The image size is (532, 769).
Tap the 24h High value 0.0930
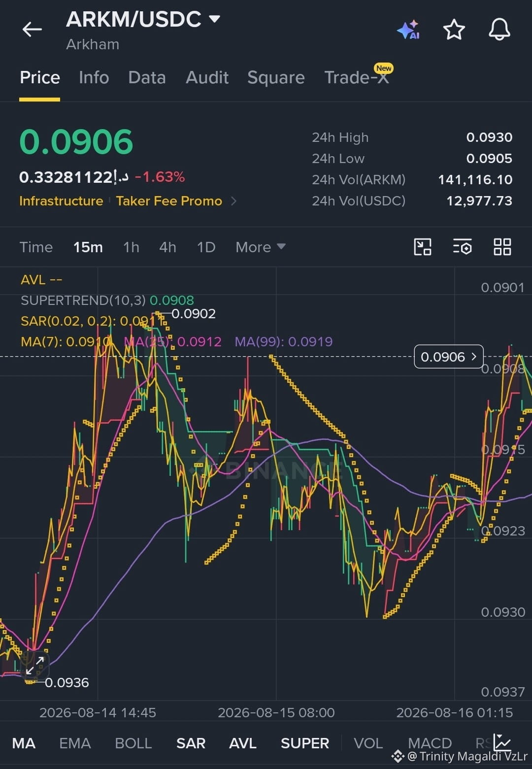(489, 137)
